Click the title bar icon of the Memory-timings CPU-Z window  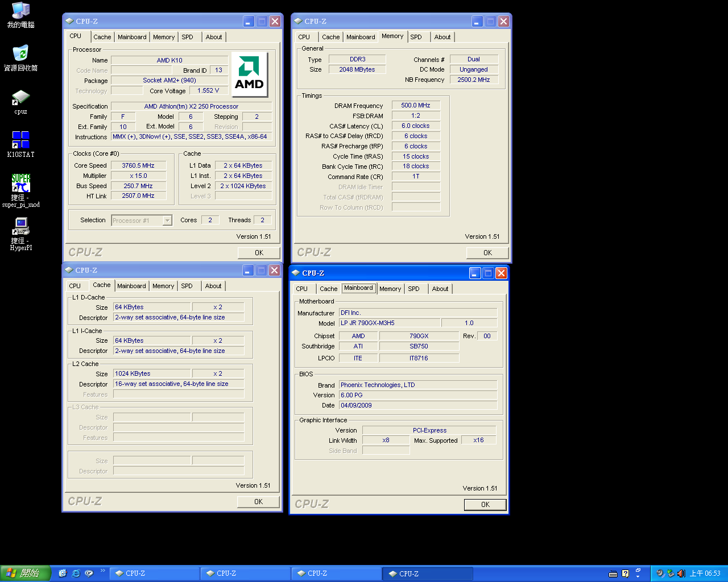(x=298, y=21)
